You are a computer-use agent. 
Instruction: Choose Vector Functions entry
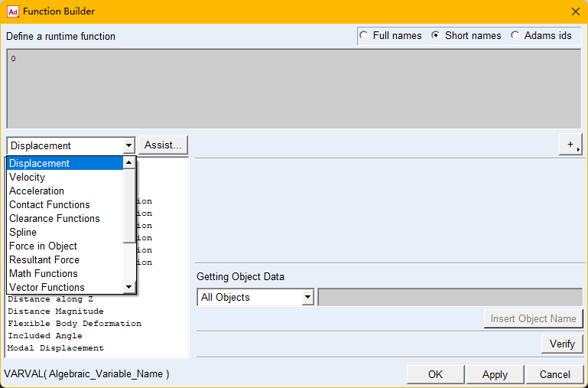pos(65,288)
